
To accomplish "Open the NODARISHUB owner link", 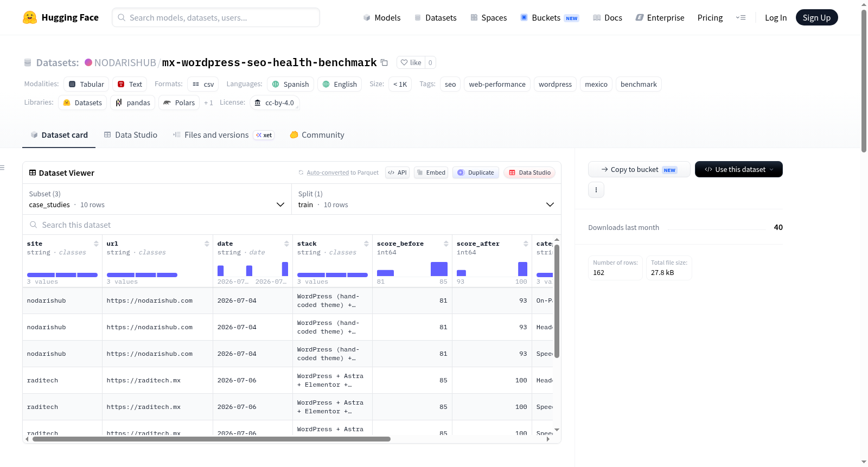I will (125, 62).
